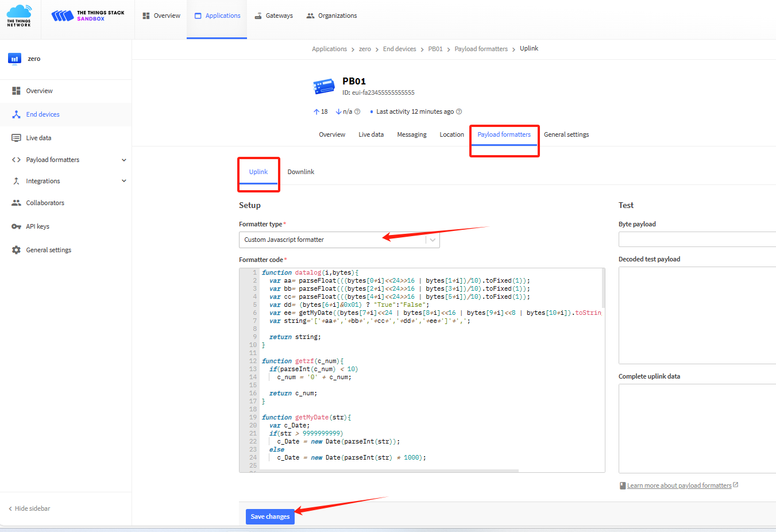Switch to the device General settings tab
Image resolution: width=776 pixels, height=532 pixels.
click(x=566, y=134)
